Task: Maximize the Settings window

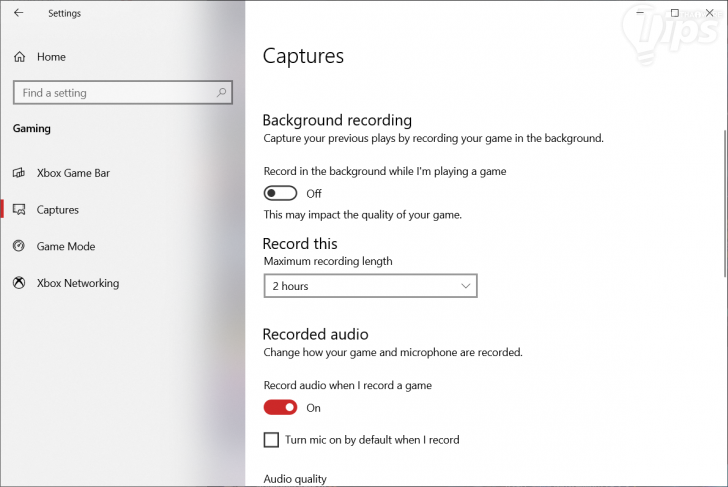Action: pos(675,13)
